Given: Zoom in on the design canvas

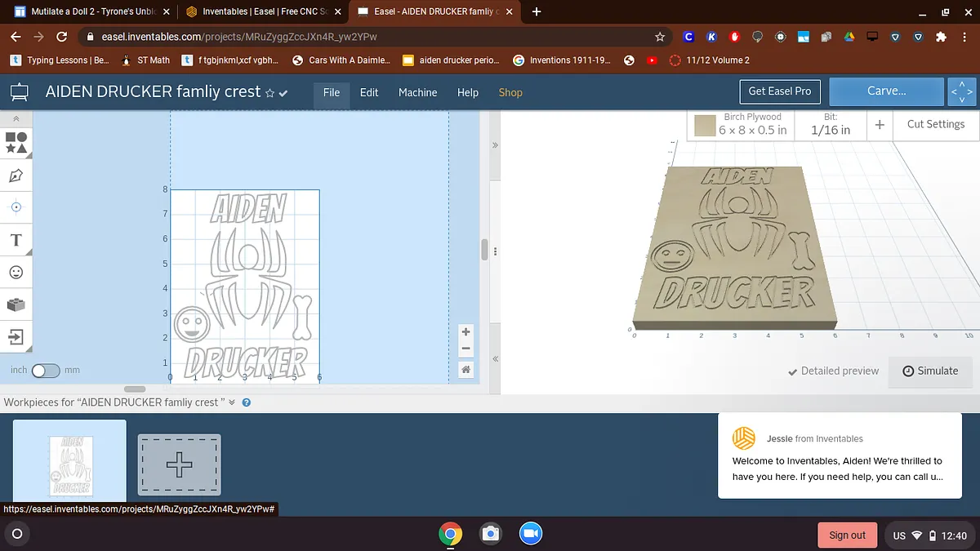Looking at the screenshot, I should coord(465,331).
